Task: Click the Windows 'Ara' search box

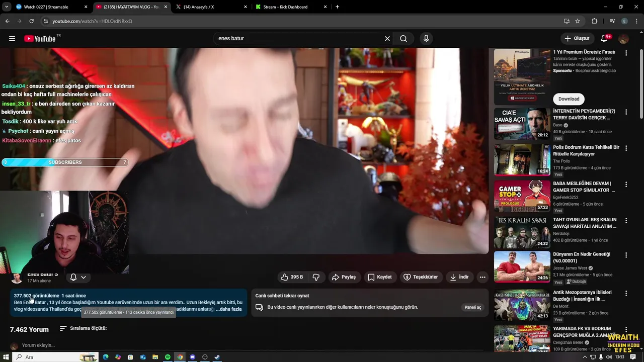Action: coord(55,357)
